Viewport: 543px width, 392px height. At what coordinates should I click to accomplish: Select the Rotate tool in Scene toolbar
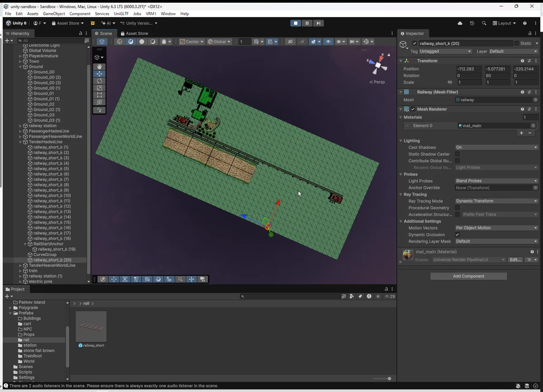click(x=100, y=81)
